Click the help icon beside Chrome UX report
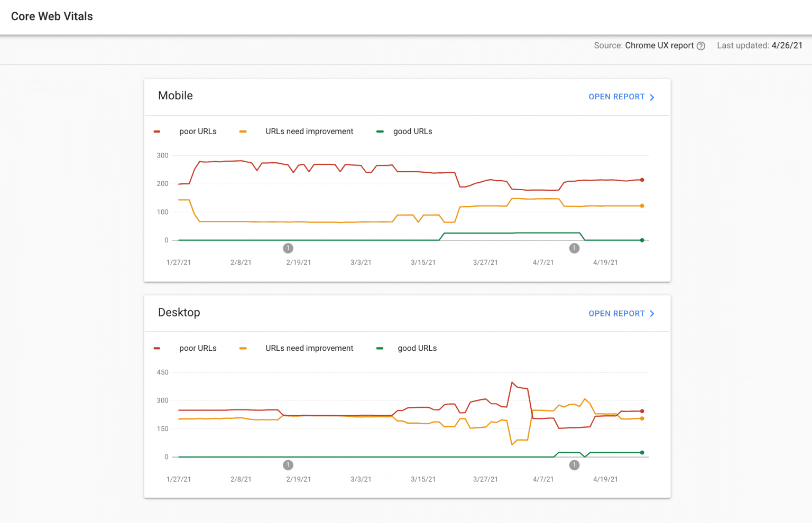812x523 pixels. pos(701,46)
